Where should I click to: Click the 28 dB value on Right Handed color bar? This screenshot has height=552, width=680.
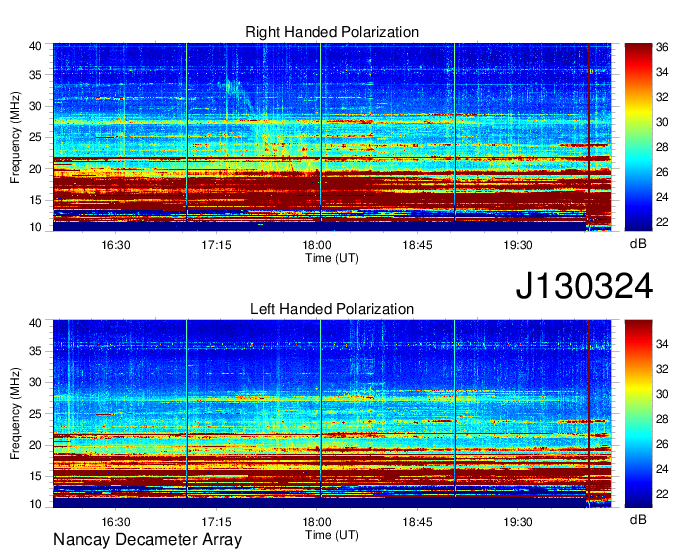coord(662,147)
